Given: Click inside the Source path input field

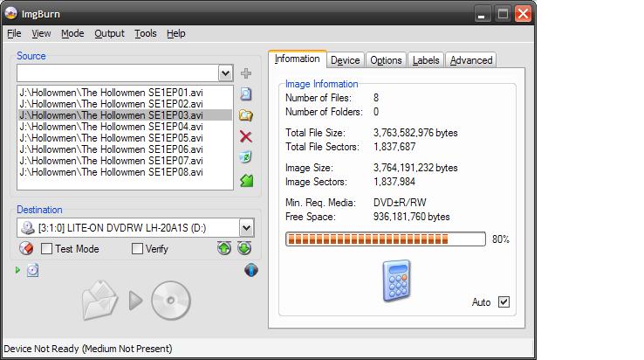Looking at the screenshot, I should 118,73.
